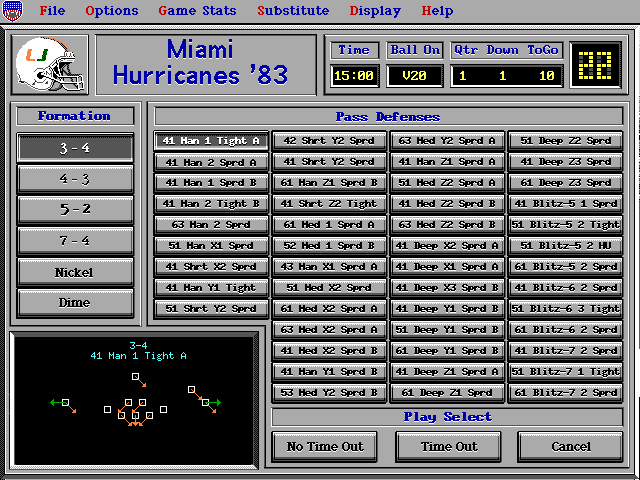Open the Game Stats menu
Image resolution: width=640 pixels, height=480 pixels.
pos(197,11)
